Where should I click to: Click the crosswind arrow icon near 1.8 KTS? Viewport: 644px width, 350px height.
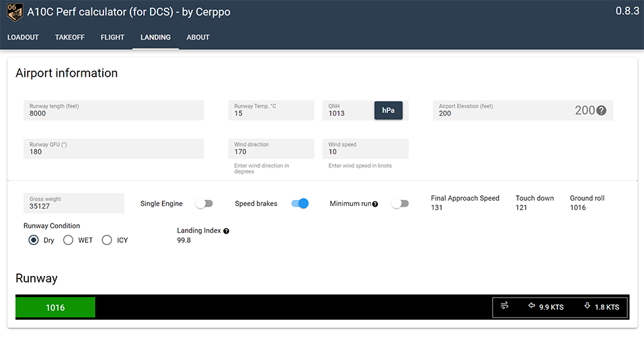pos(588,306)
